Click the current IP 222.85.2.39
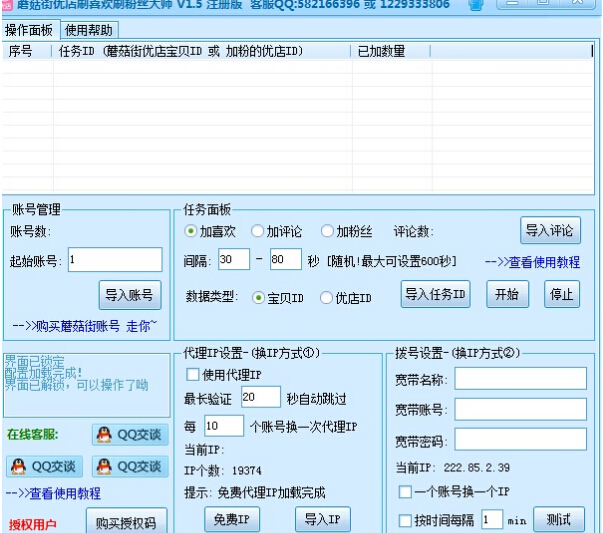Screen dimensions: 603x533 477,468
